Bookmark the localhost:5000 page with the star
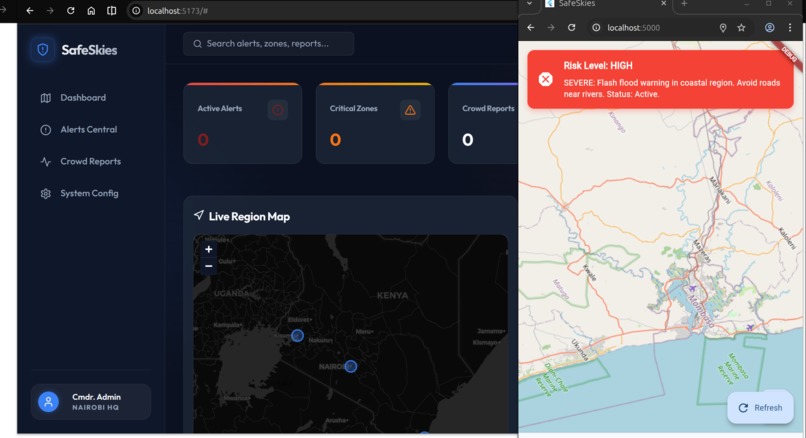The width and height of the screenshot is (806, 438). tap(741, 28)
